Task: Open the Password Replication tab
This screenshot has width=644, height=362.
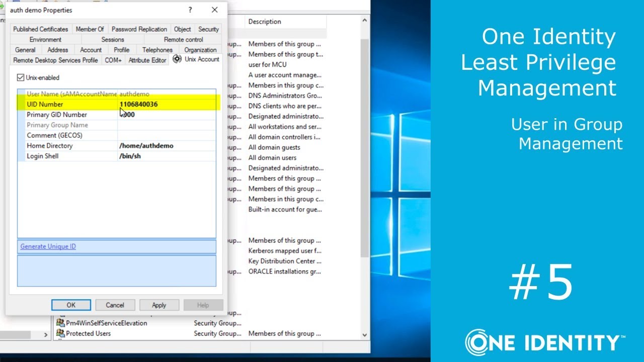Action: [139, 29]
